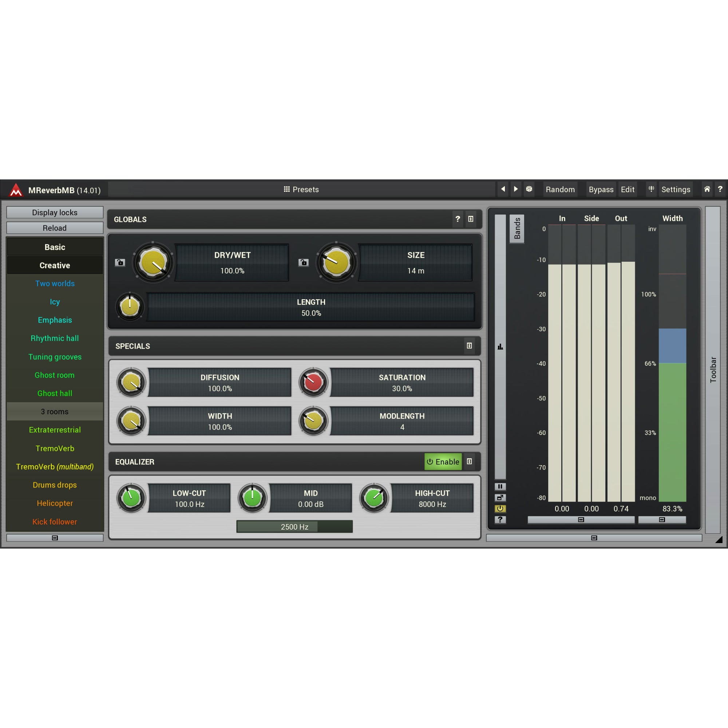The height and width of the screenshot is (728, 728).
Task: Click the pause meters icon
Action: coord(500,486)
